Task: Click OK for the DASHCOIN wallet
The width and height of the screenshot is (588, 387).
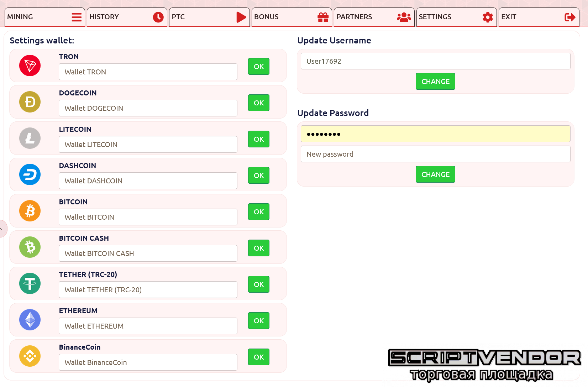Action: (x=259, y=176)
